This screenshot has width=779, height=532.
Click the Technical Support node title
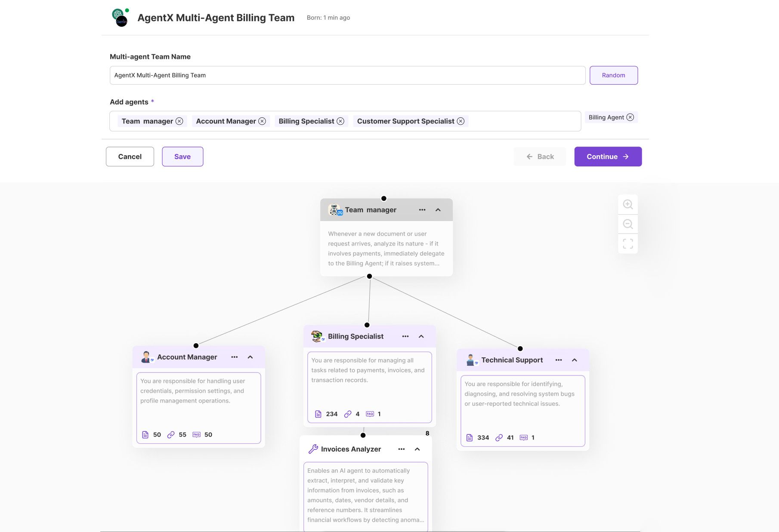(512, 360)
